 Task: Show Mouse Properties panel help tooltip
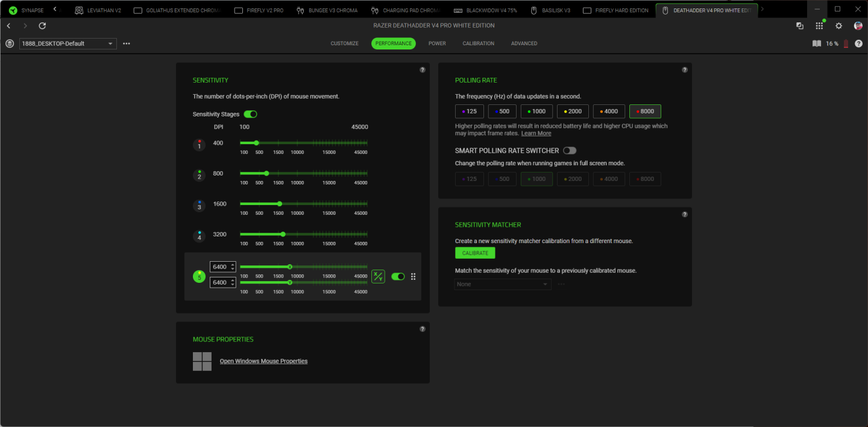423,329
